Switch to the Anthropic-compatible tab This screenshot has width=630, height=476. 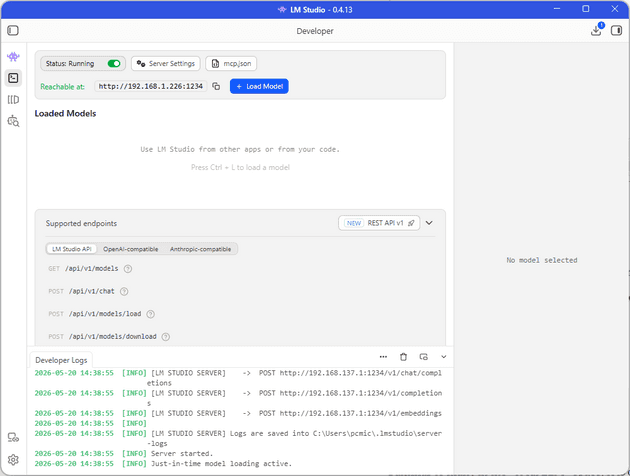tap(200, 249)
